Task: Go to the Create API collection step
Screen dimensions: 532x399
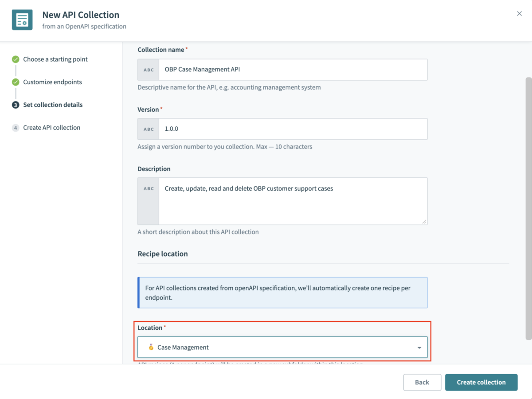Action: coord(51,128)
